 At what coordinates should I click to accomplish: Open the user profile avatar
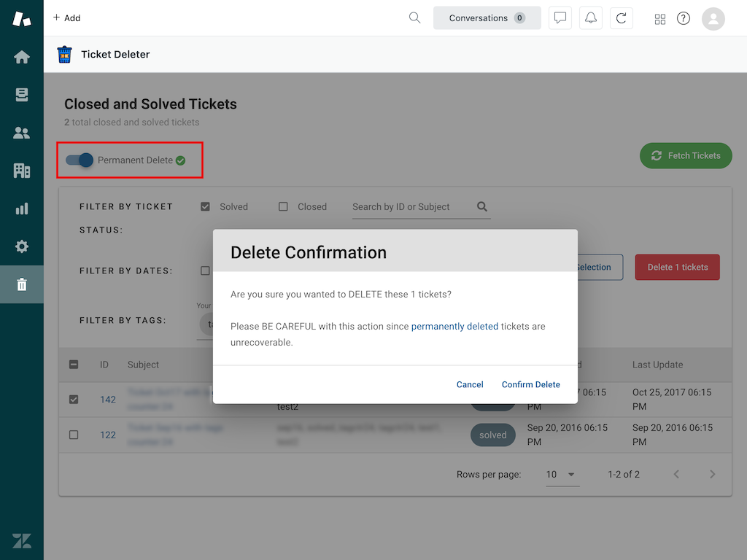point(713,18)
